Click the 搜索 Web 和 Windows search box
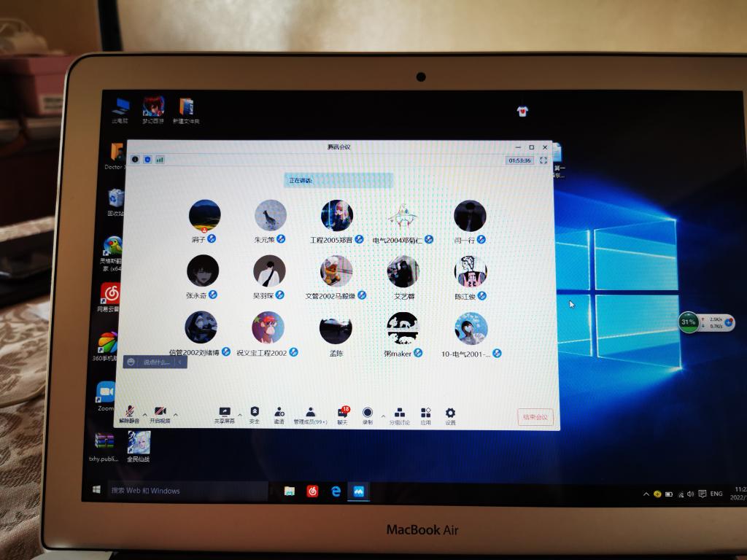The image size is (747, 560). (188, 491)
